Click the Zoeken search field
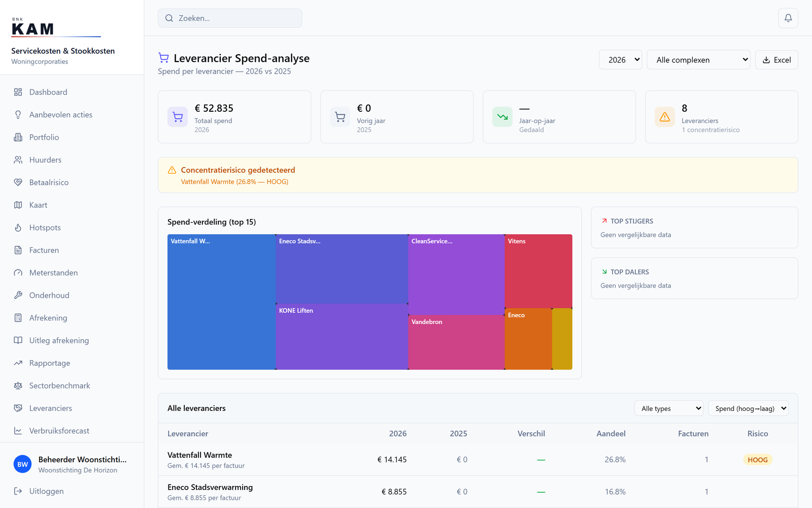This screenshot has width=812, height=508. pyautogui.click(x=230, y=18)
